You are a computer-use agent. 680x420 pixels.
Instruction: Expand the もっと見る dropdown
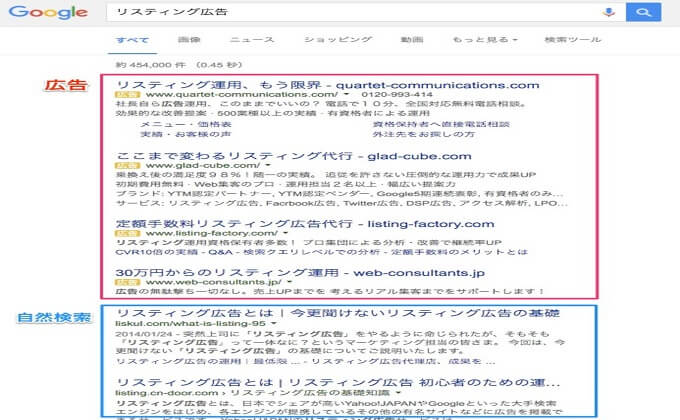click(x=485, y=39)
